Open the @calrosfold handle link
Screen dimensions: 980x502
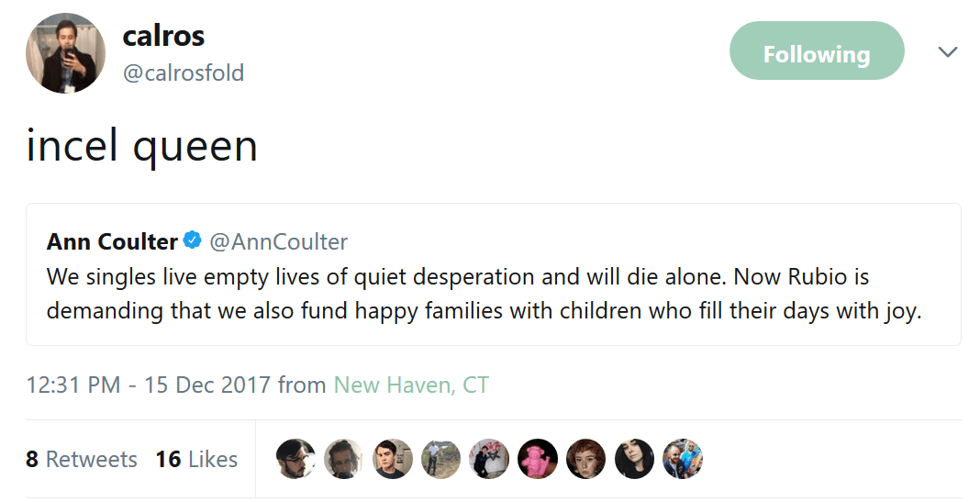[184, 73]
